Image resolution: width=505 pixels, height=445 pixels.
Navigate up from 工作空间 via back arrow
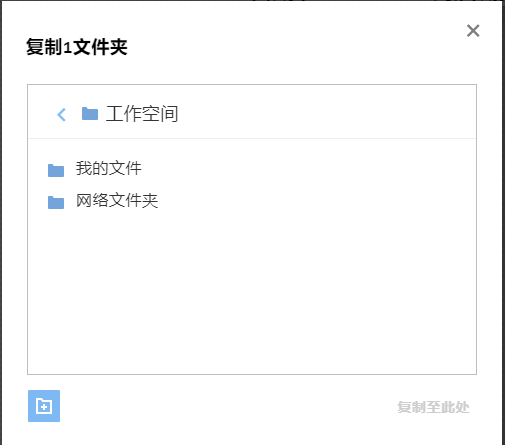point(62,115)
